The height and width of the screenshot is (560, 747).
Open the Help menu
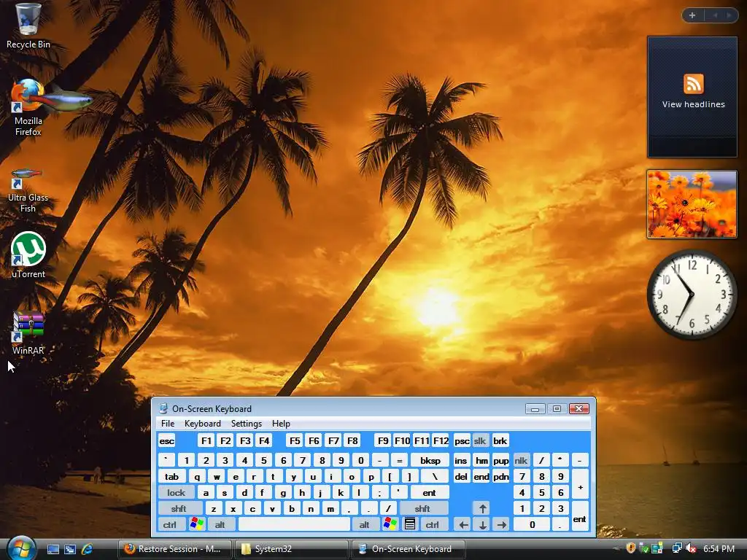click(281, 424)
